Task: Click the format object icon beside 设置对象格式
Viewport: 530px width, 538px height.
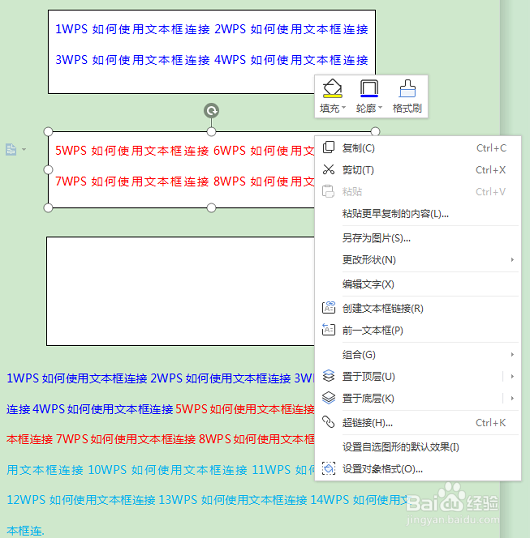Action: pyautogui.click(x=328, y=468)
